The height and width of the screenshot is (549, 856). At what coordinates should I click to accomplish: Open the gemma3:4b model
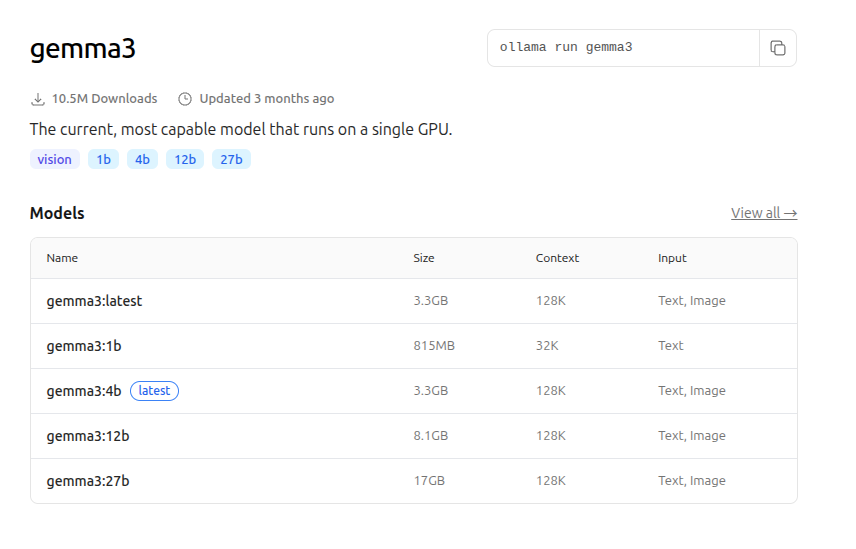click(84, 391)
